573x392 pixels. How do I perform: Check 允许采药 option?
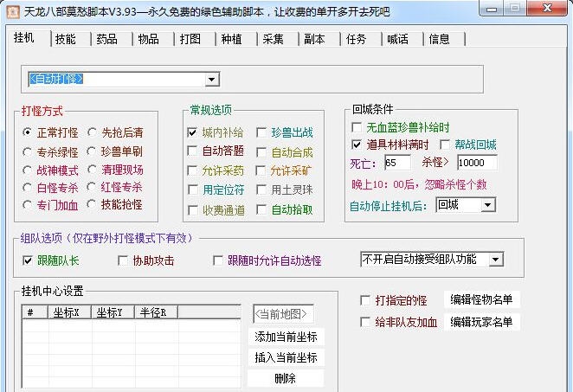(x=192, y=170)
